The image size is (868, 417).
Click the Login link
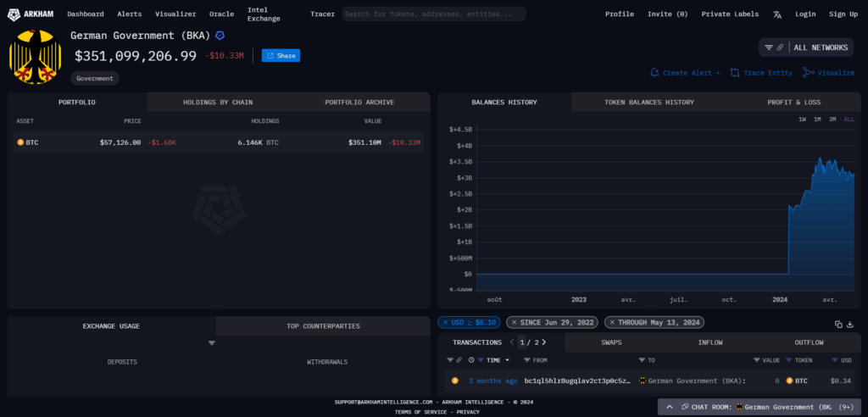pos(805,14)
